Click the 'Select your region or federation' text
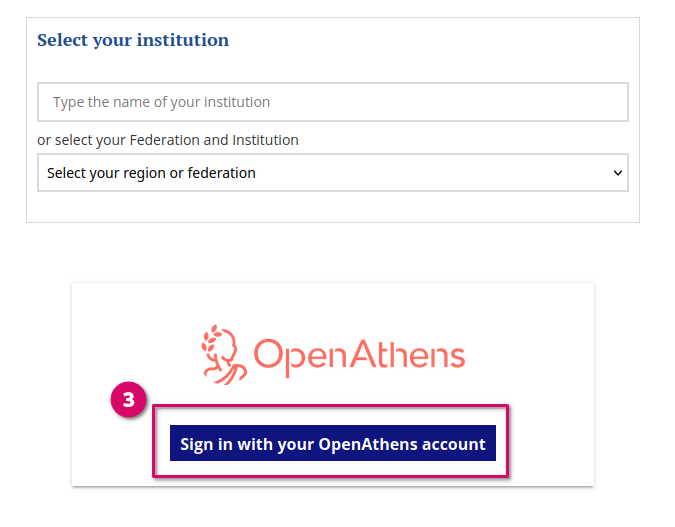 (x=151, y=173)
